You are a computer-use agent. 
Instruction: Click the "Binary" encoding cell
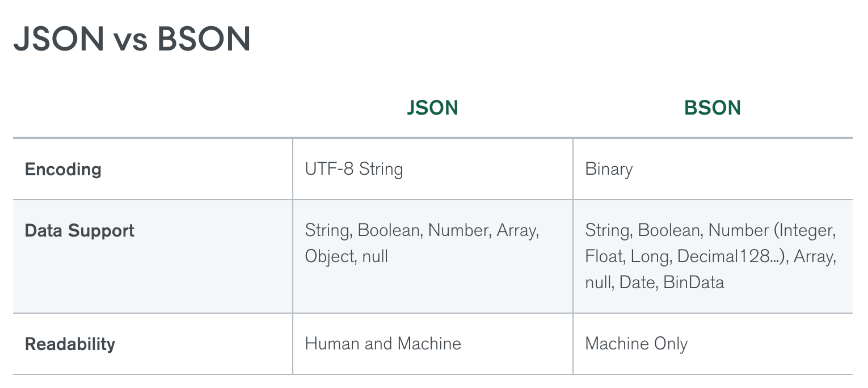pyautogui.click(x=609, y=170)
